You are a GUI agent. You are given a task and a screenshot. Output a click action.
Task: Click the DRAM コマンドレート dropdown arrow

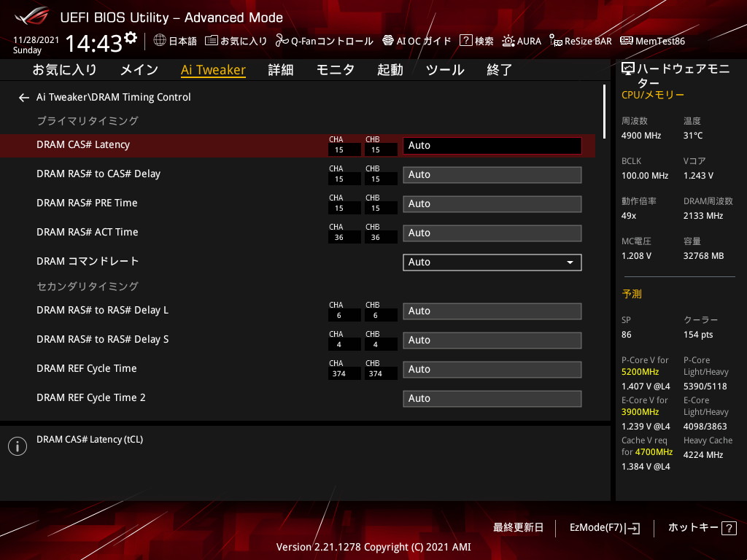pos(570,262)
